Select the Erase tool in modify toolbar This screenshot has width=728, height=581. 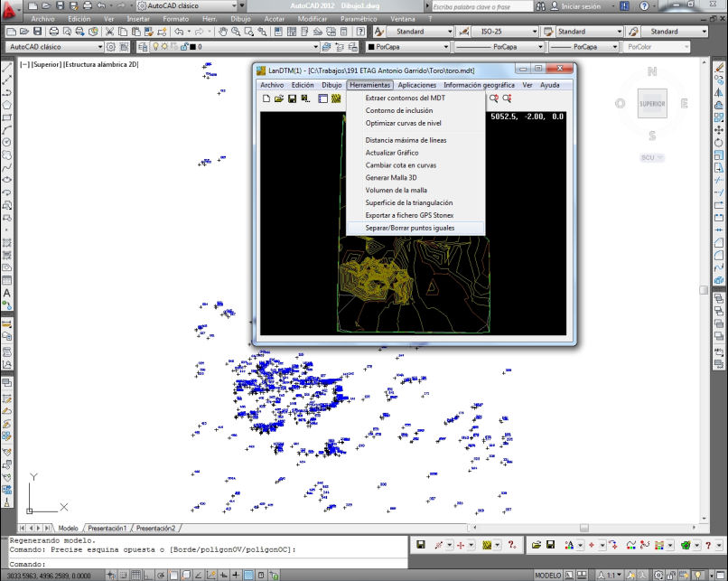719,68
